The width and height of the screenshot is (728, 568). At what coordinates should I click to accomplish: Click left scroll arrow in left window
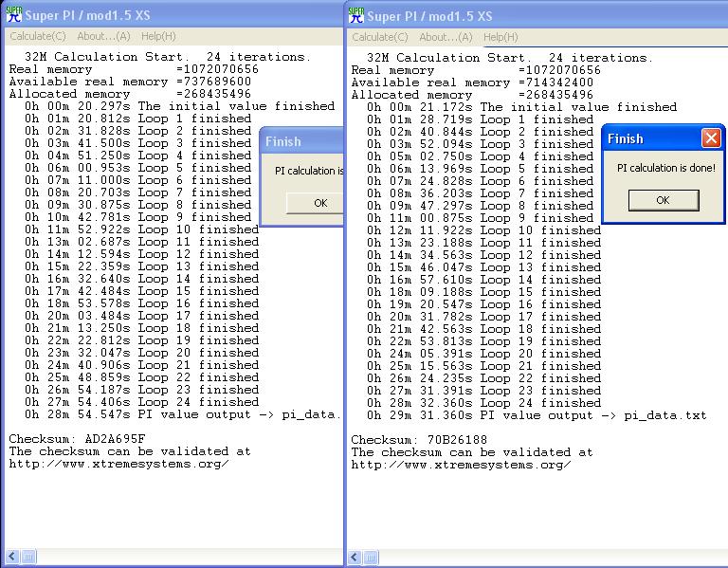click(x=12, y=556)
